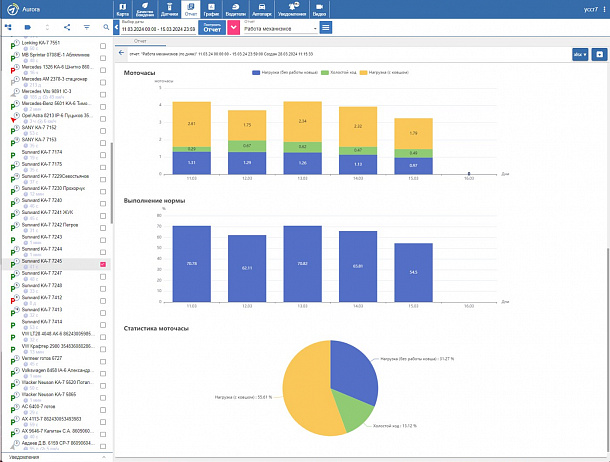Select the Отчет sub-tab above report

140,41
